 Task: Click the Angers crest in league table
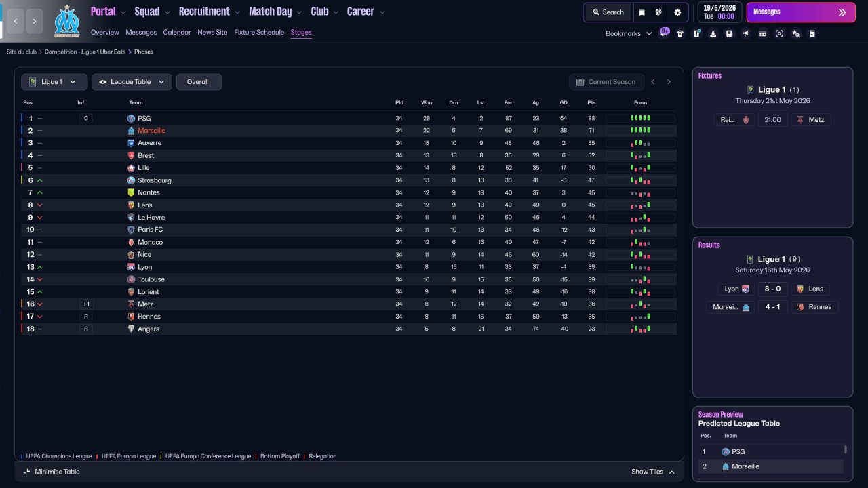(x=131, y=329)
